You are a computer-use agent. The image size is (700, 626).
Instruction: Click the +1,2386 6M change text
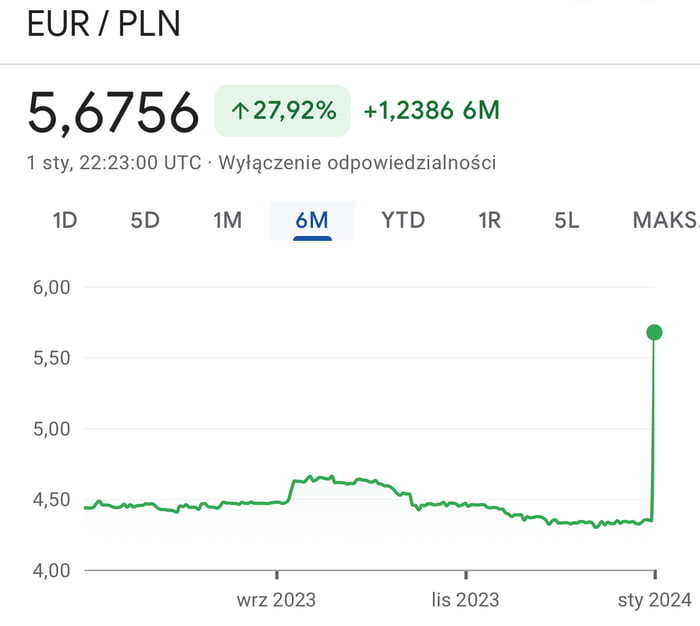coord(431,111)
